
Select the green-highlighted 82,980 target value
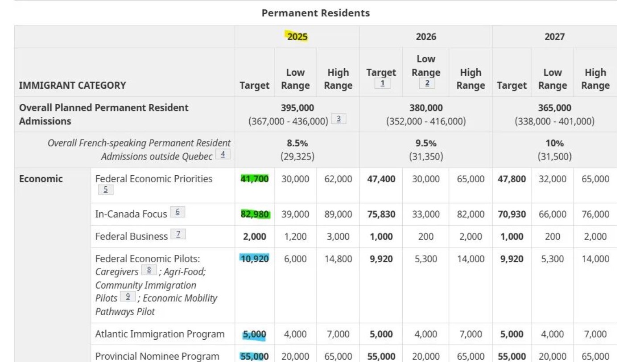[x=255, y=214]
